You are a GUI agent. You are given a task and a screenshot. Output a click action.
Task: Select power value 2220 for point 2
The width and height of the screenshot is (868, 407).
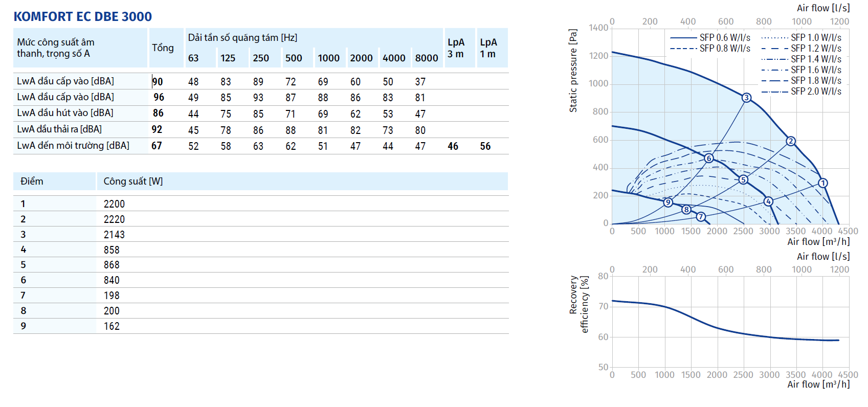[x=114, y=219]
